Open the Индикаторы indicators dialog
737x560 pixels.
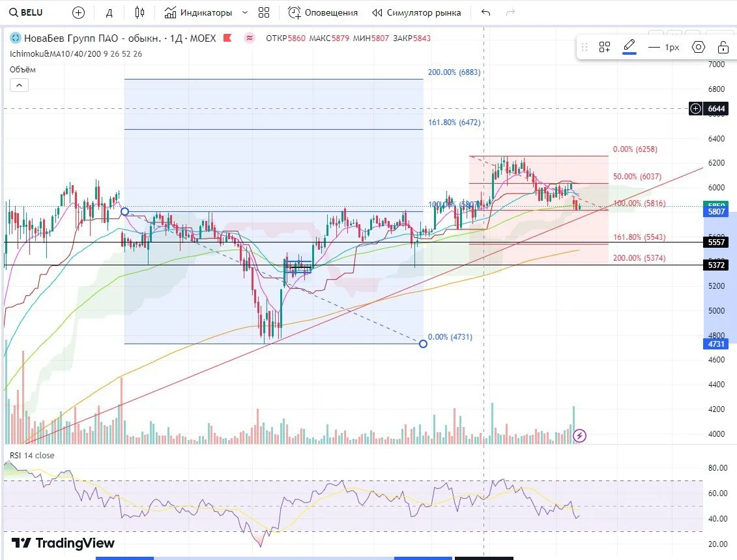point(198,12)
